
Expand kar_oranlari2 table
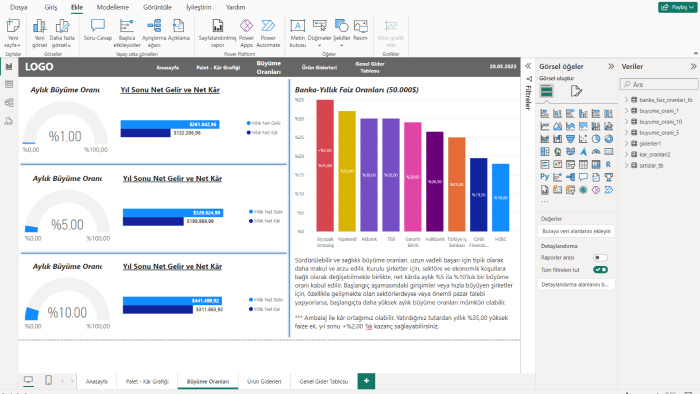pos(626,154)
